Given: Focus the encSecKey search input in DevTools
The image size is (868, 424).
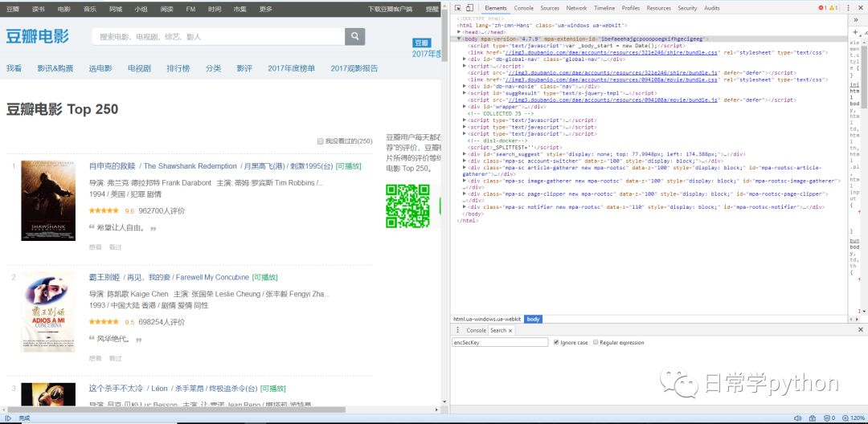Looking at the screenshot, I should pyautogui.click(x=500, y=343).
